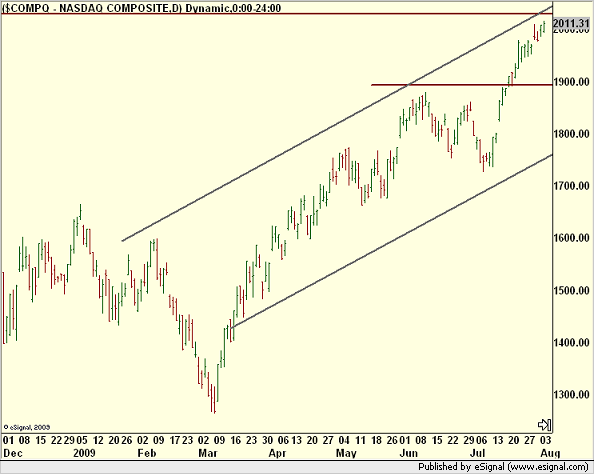Click the Dec month label on the time axis
Viewport: 594px width, 474px height.
(x=13, y=453)
